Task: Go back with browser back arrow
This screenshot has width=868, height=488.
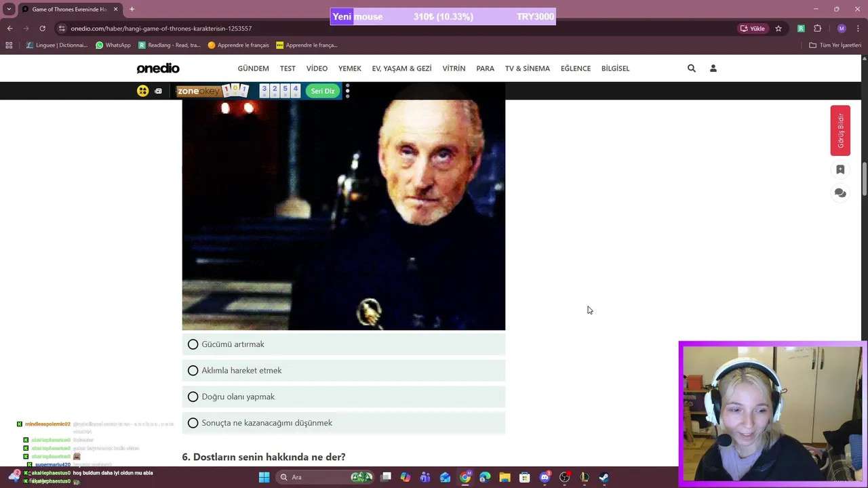Action: click(x=9, y=28)
